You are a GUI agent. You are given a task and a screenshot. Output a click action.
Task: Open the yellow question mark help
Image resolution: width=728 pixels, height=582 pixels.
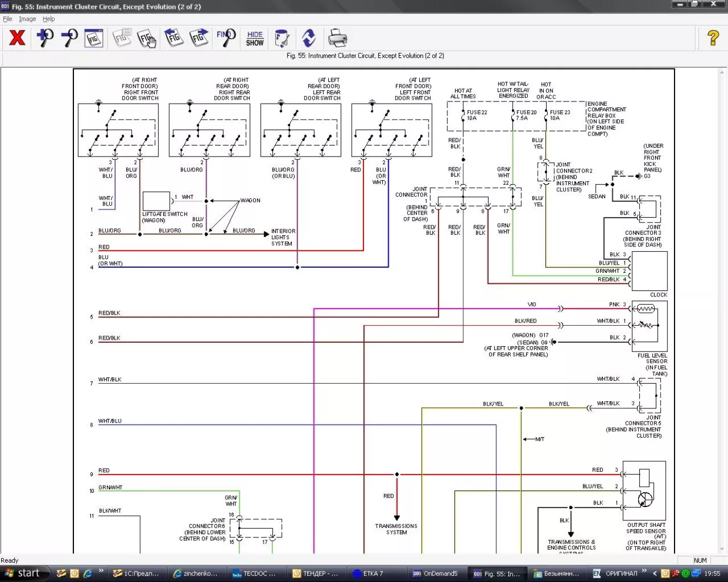coord(713,38)
